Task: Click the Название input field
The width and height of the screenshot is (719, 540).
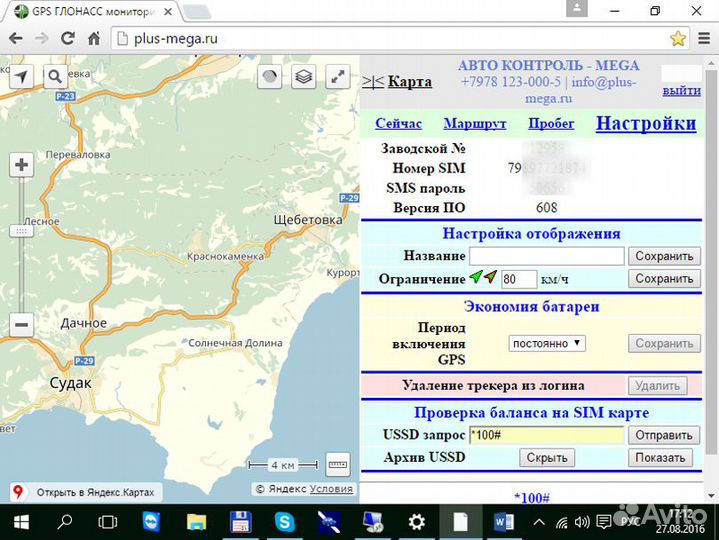Action: pos(547,256)
